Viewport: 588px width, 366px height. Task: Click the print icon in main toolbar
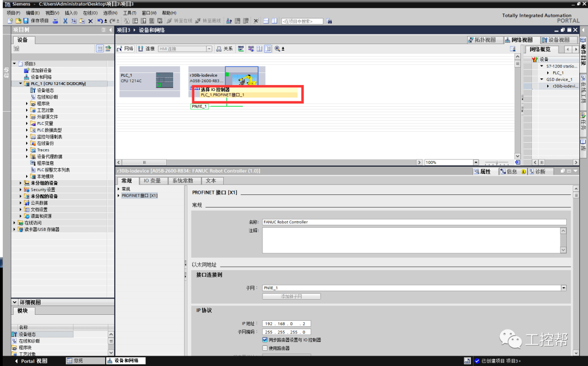pyautogui.click(x=56, y=21)
